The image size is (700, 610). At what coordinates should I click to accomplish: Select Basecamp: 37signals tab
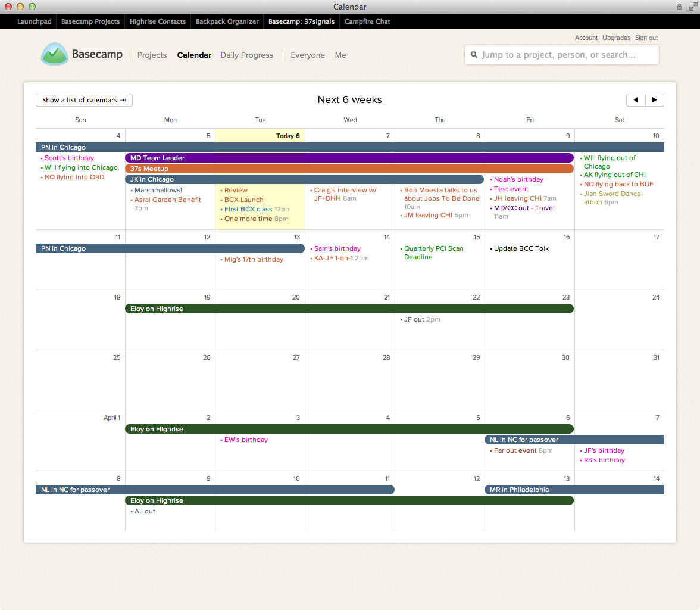coord(301,21)
